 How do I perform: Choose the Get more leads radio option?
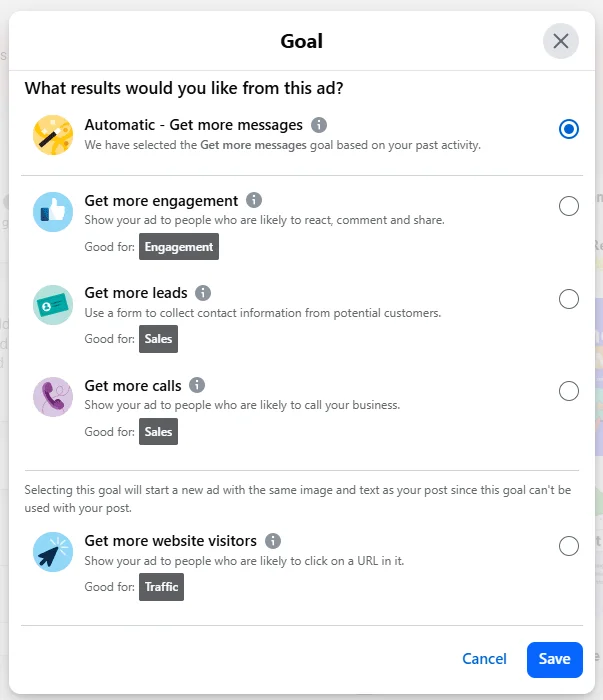[569, 299]
